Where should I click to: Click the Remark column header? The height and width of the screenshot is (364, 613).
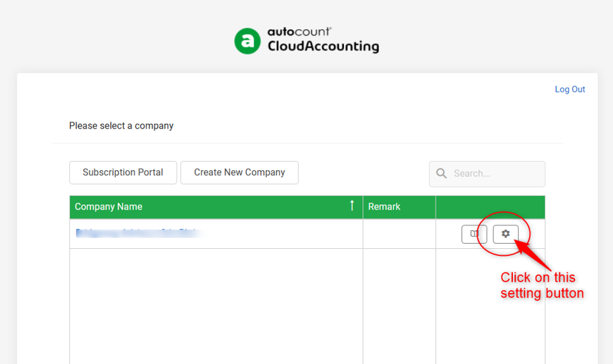point(399,207)
